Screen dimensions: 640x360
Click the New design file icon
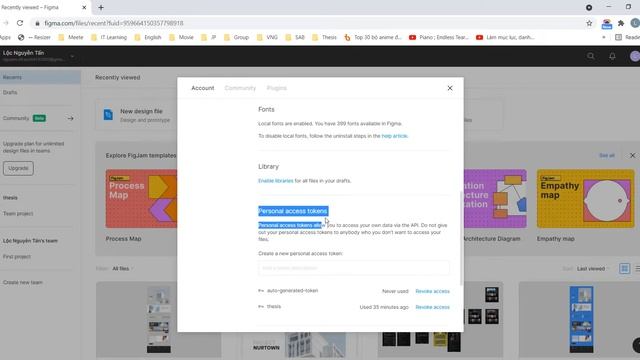[x=108, y=115]
